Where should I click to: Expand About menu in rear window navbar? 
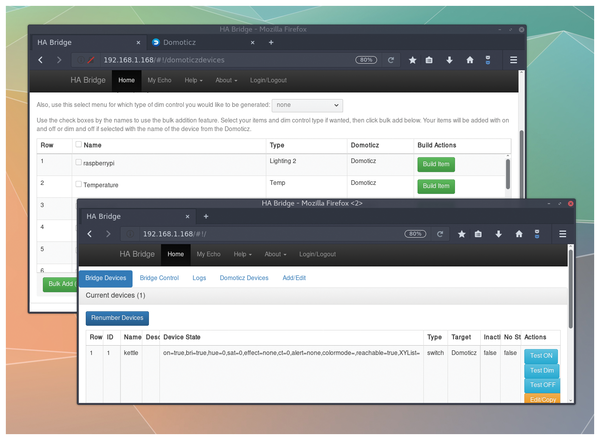click(226, 80)
